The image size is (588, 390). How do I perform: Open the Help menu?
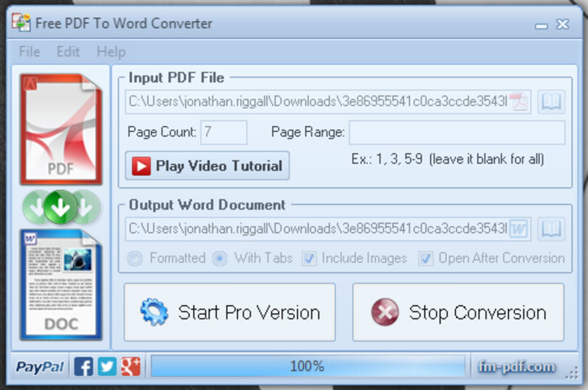(111, 52)
